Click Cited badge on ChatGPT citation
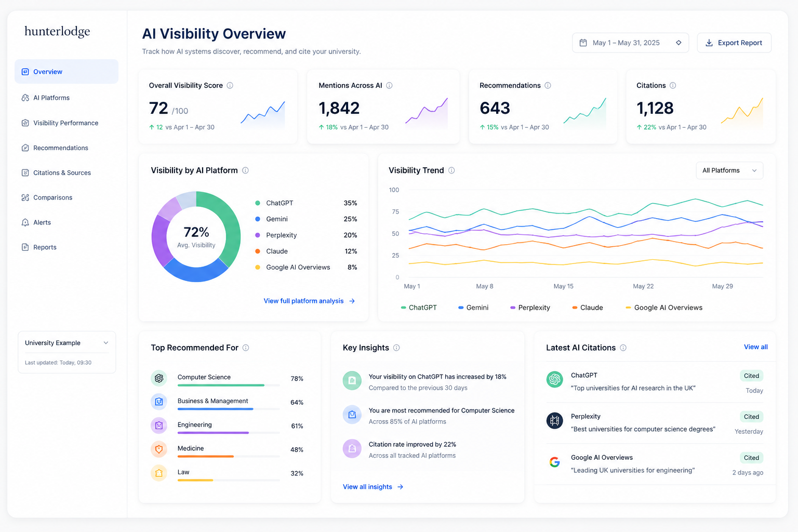Viewport: 798px width, 532px height. [x=751, y=376]
